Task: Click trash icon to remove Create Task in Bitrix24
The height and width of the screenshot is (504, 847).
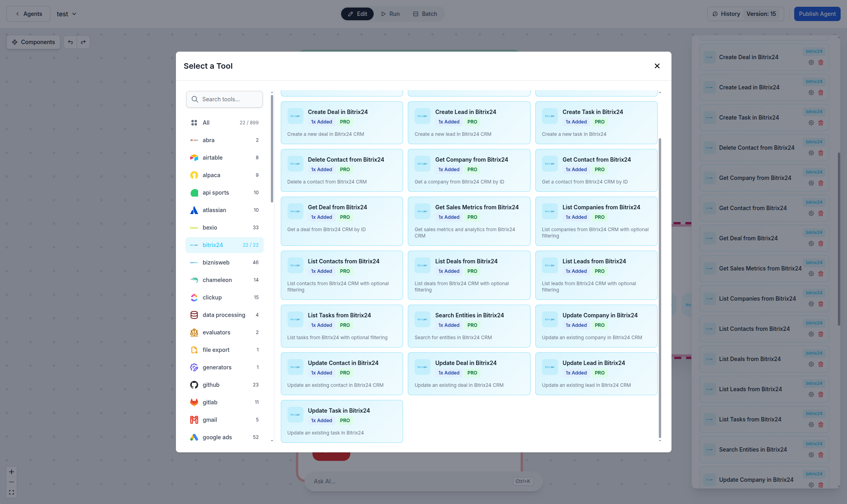Action: click(x=821, y=123)
